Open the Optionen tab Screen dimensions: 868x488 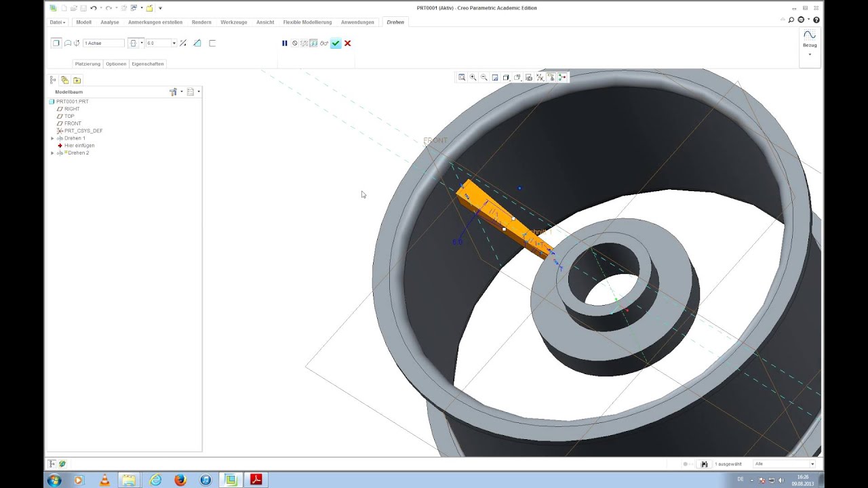pos(116,64)
